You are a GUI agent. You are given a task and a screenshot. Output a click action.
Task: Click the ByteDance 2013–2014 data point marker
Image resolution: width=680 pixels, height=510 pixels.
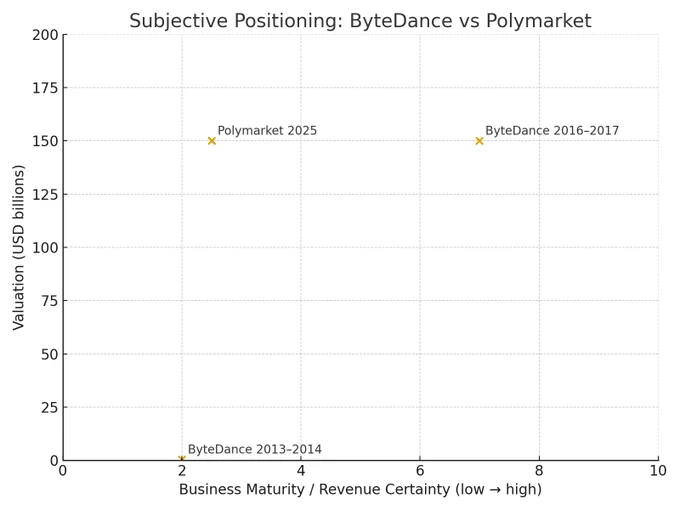click(182, 458)
